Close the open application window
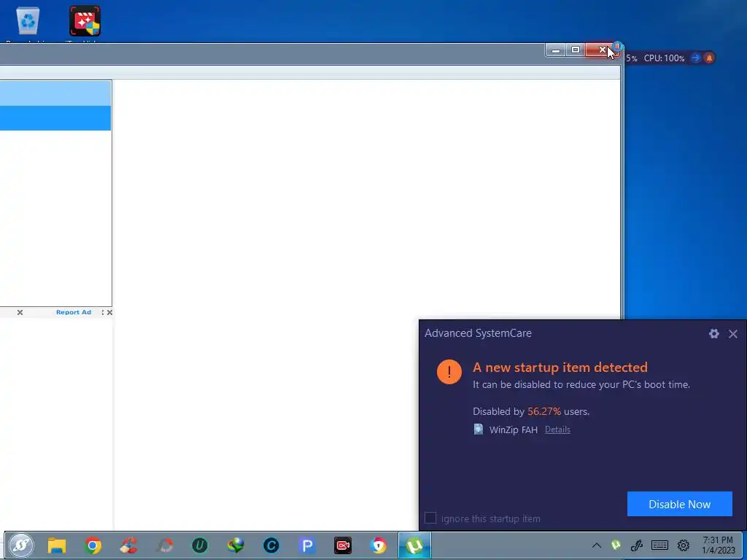 (602, 50)
